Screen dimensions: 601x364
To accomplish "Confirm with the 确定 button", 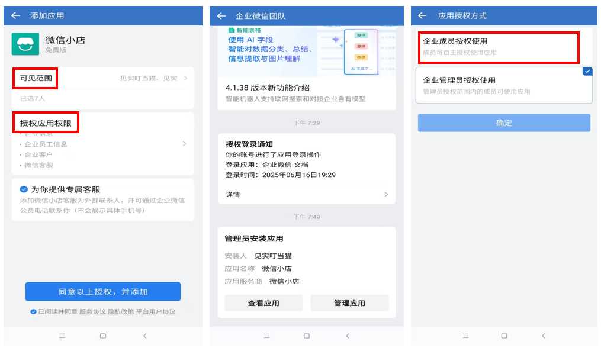I will point(504,123).
